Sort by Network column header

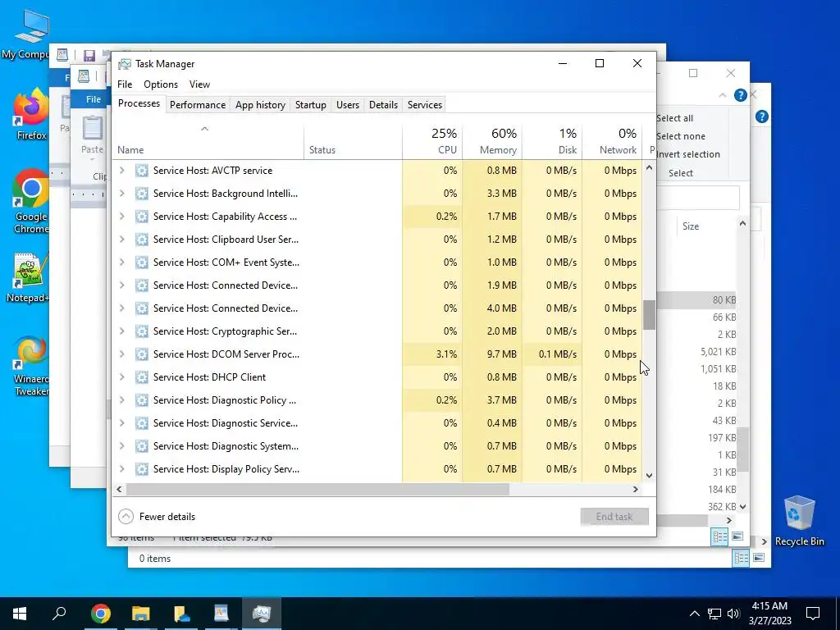pyautogui.click(x=612, y=141)
